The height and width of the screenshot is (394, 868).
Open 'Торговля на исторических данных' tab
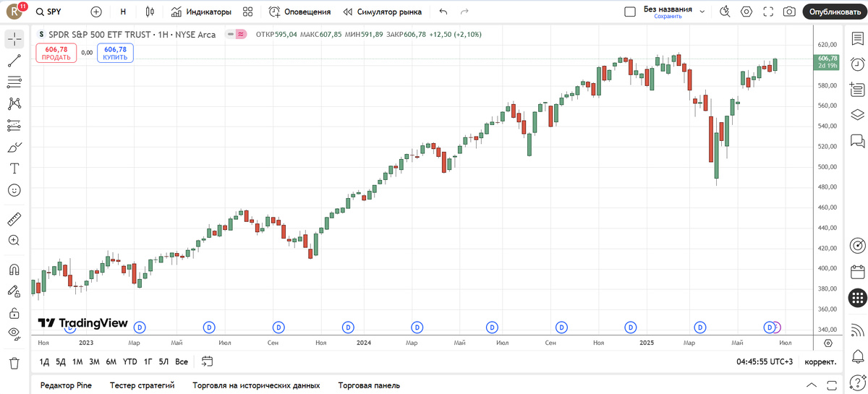(x=256, y=385)
